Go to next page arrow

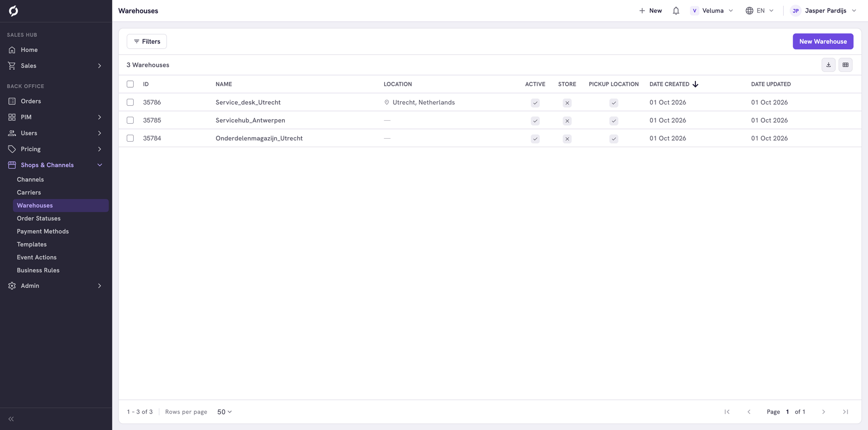824,412
